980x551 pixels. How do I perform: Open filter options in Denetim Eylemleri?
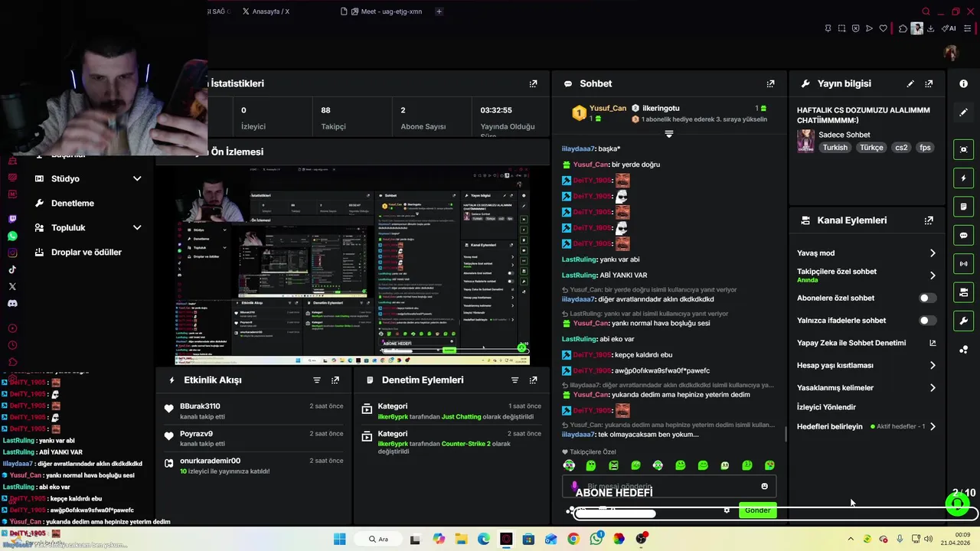[514, 380]
